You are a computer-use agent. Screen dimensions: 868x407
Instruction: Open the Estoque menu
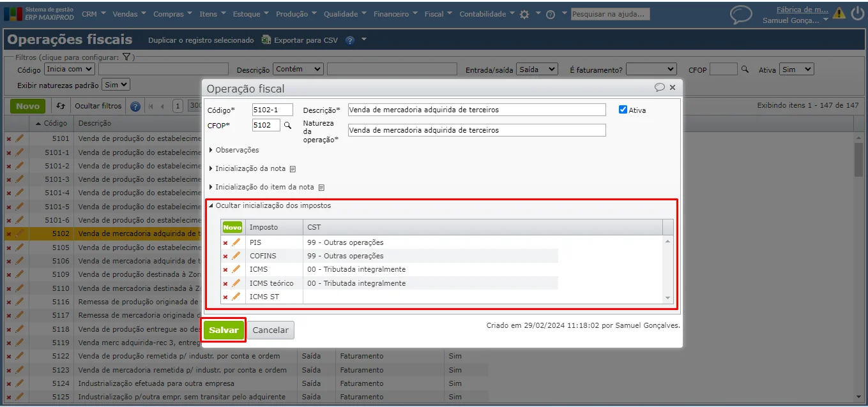click(250, 13)
